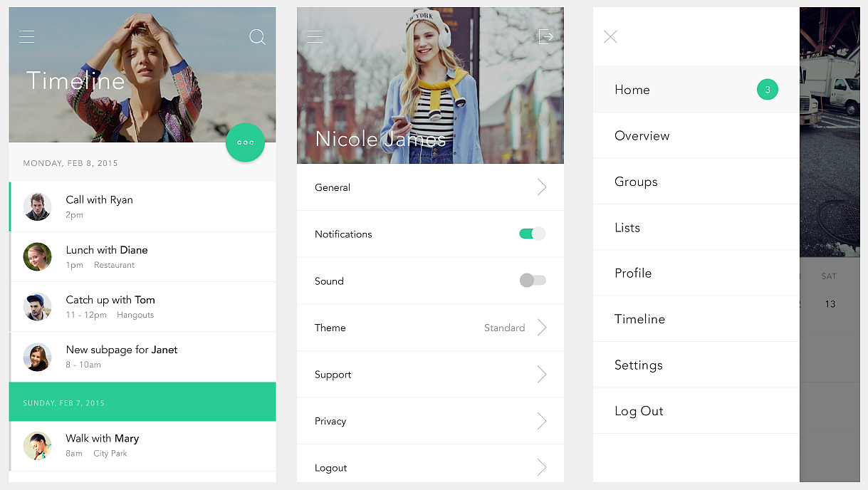
Task: Open hamburger menu on Timeline screen
Action: (x=27, y=36)
